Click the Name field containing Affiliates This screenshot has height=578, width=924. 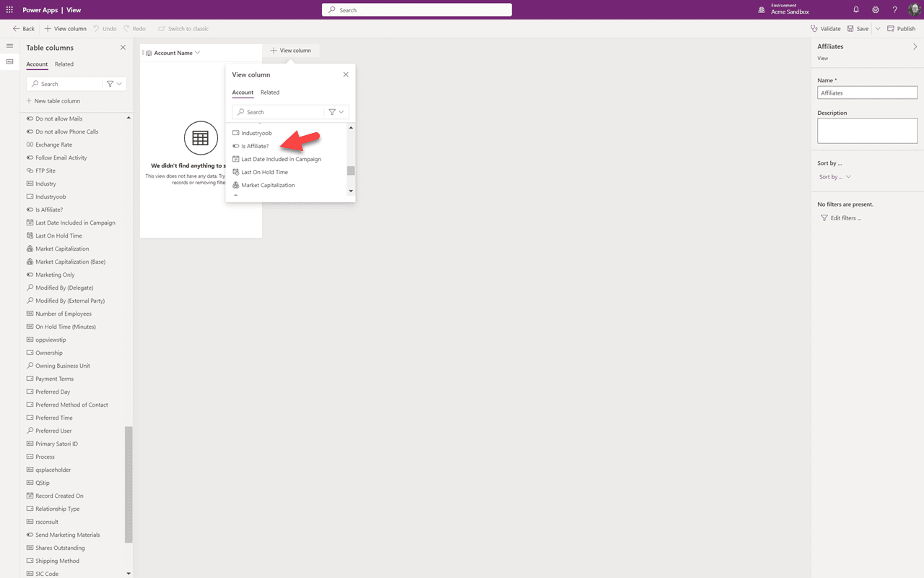click(867, 92)
